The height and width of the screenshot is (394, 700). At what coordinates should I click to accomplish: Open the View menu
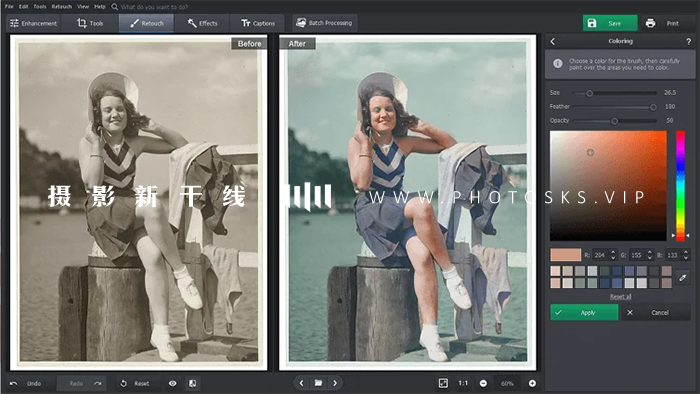pos(83,7)
